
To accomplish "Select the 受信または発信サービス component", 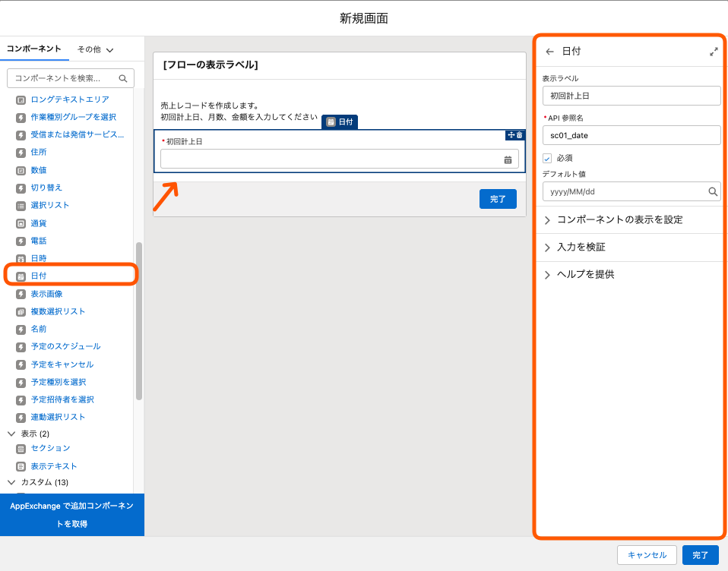I will pos(77,134).
